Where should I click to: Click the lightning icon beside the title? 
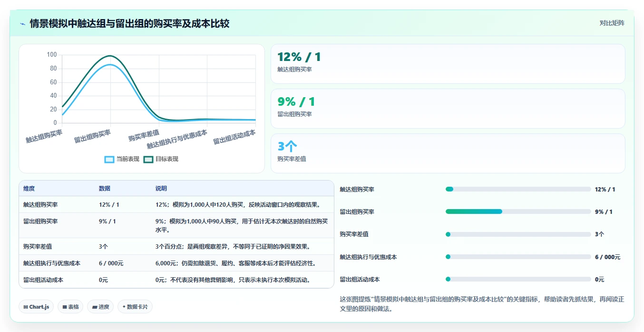22,23
